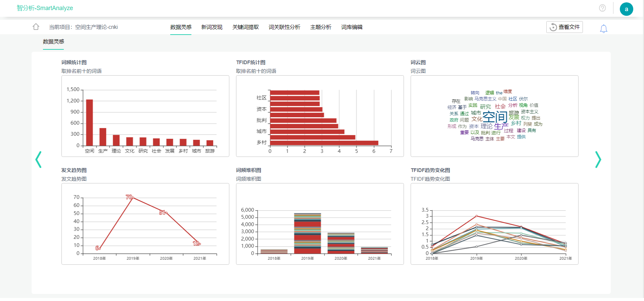Click the 2020年 stacked bar in 词频堆积图
644x301 pixels.
(x=341, y=243)
